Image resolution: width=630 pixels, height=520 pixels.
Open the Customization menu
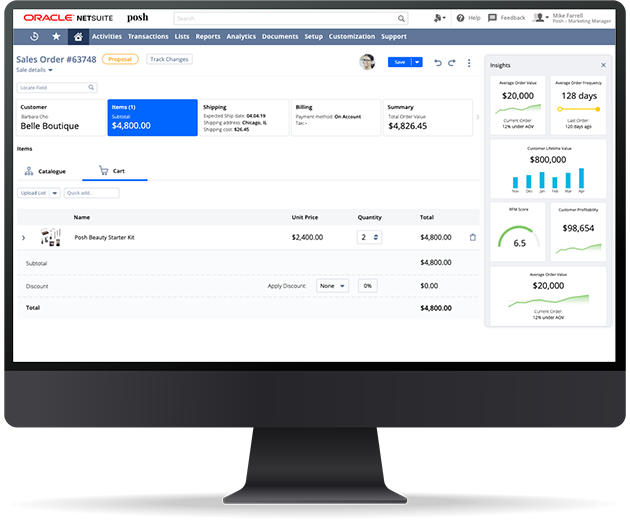[352, 37]
